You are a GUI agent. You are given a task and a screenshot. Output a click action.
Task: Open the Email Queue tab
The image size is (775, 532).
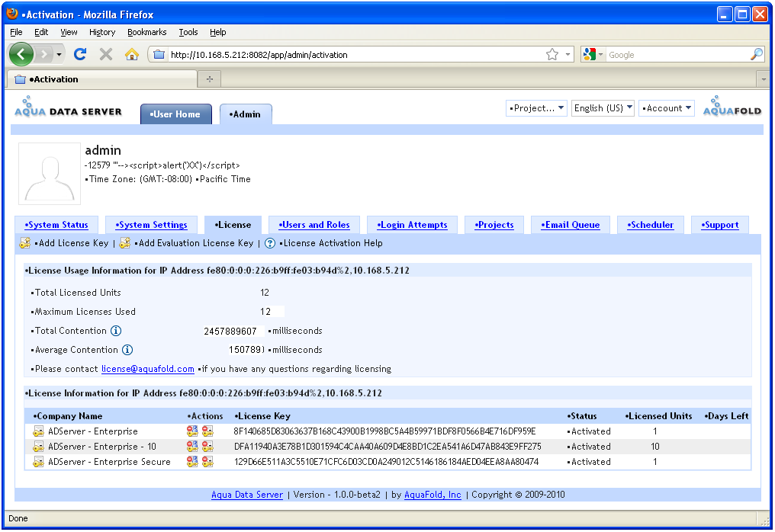(571, 225)
